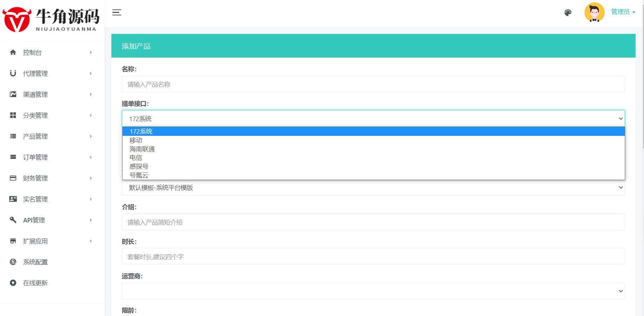Open the theme color palette icon
Screen dimensions: 644x316
tap(568, 13)
